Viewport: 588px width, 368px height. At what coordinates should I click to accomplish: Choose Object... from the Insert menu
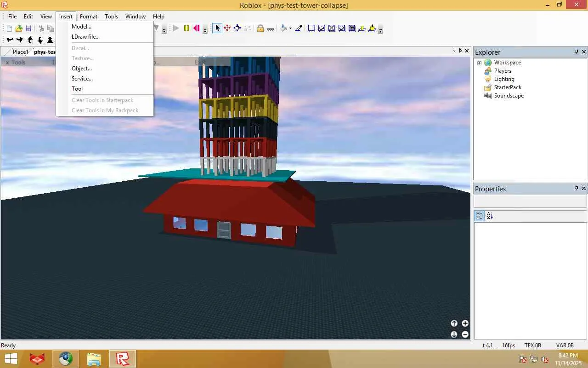105,69
